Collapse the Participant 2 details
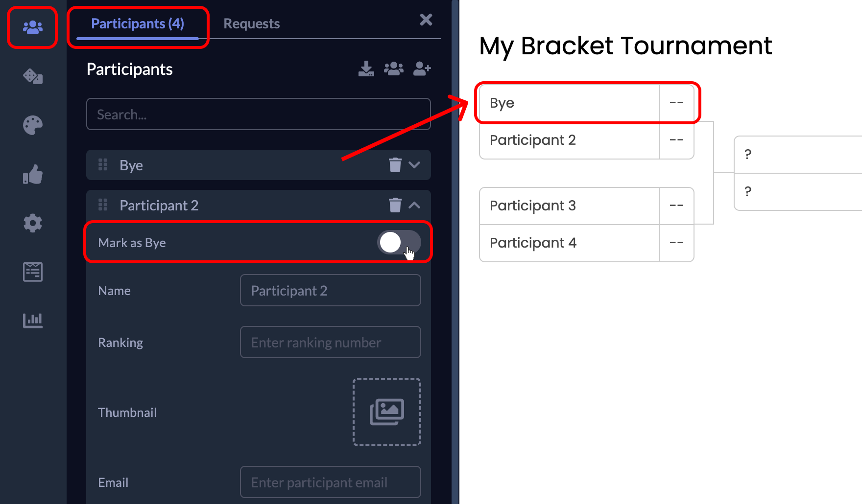 [x=414, y=205]
